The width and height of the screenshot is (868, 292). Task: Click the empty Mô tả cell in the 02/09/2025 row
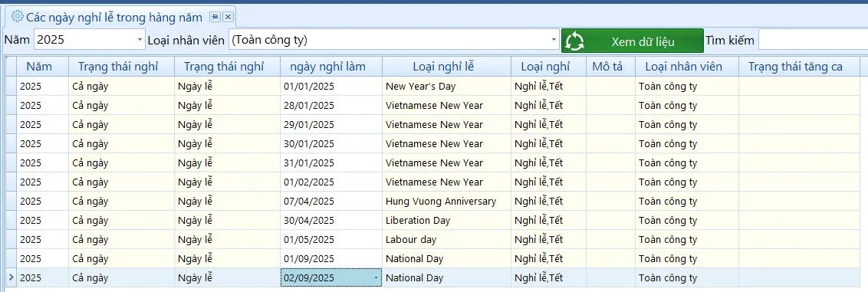pyautogui.click(x=610, y=277)
